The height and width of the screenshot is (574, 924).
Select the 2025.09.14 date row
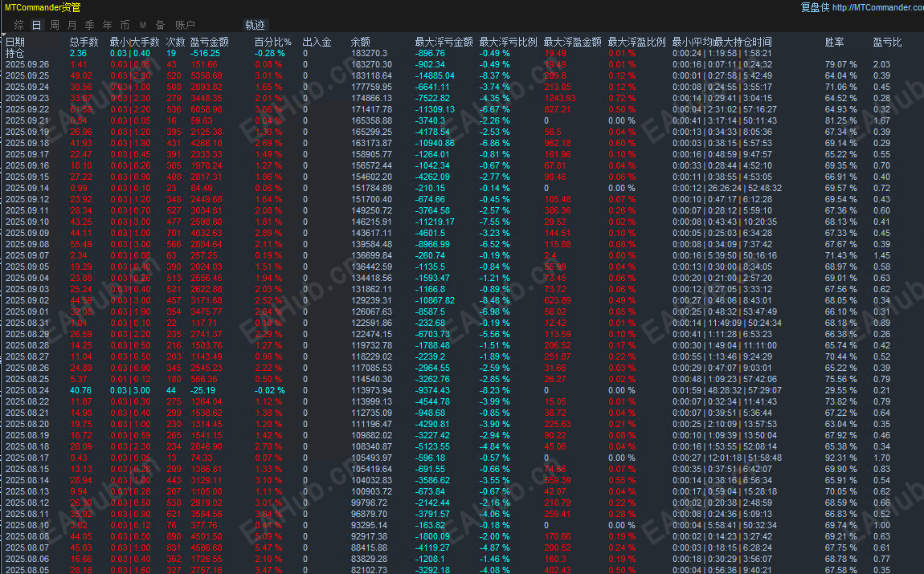coord(462,188)
